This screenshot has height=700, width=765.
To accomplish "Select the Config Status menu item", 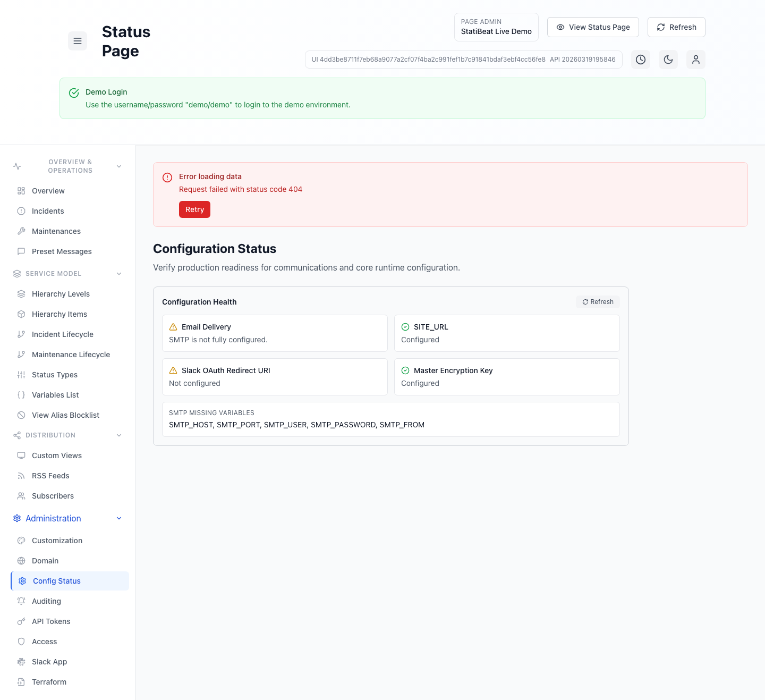I will coord(56,581).
